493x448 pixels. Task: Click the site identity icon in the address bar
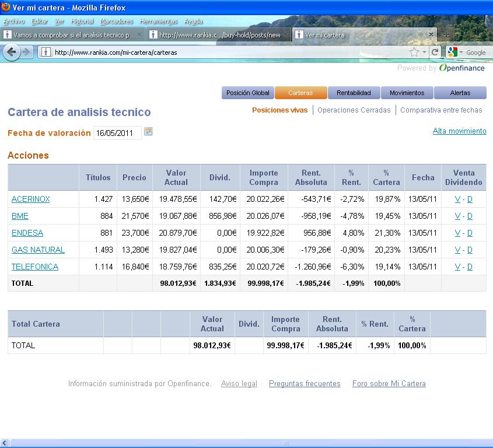46,52
